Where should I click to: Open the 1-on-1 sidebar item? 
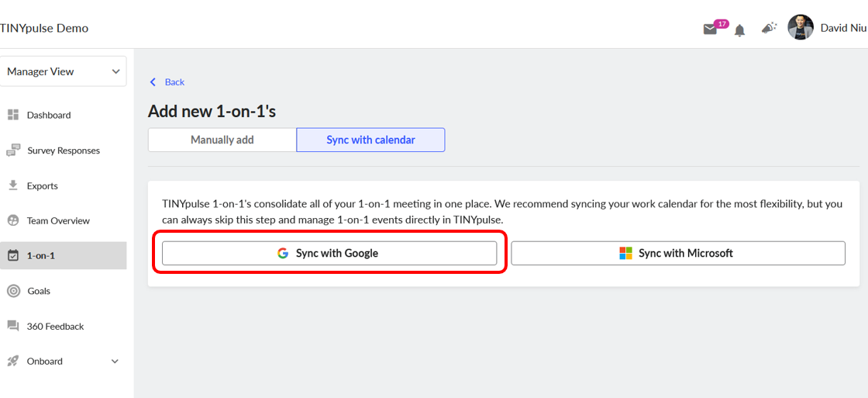pyautogui.click(x=63, y=255)
